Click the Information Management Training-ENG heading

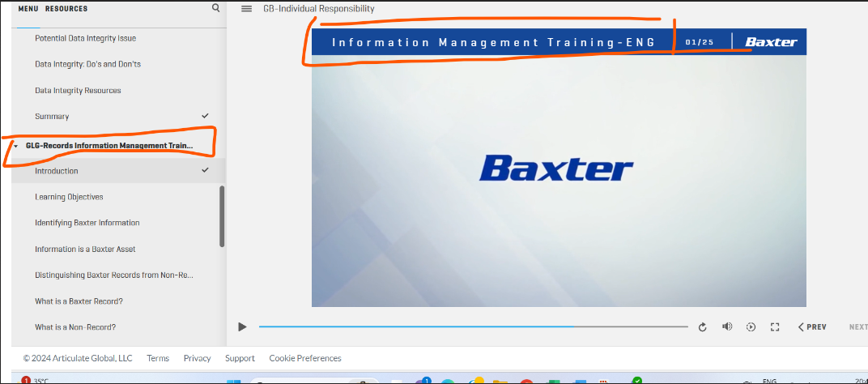(493, 42)
